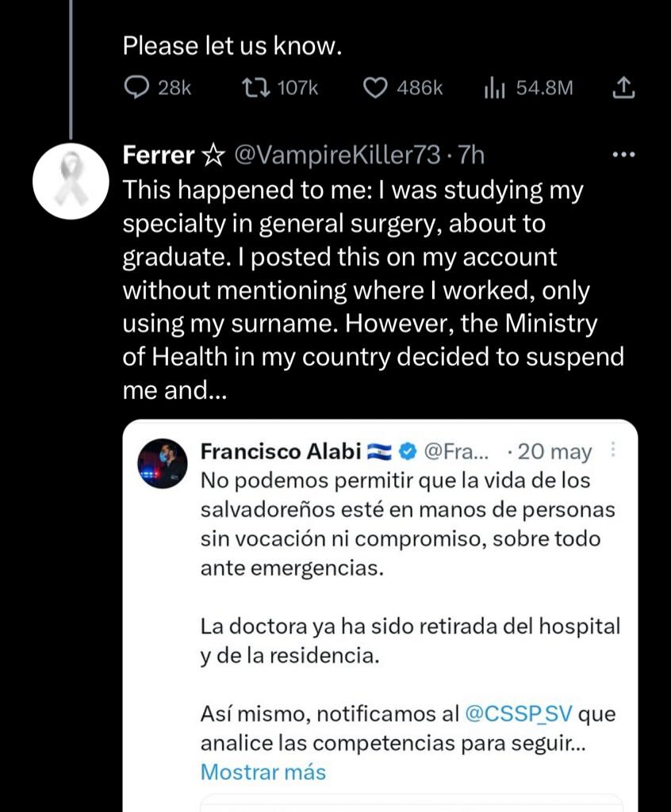671x812 pixels.
Task: Tap the El Salvador flag emoji
Action: click(x=380, y=452)
